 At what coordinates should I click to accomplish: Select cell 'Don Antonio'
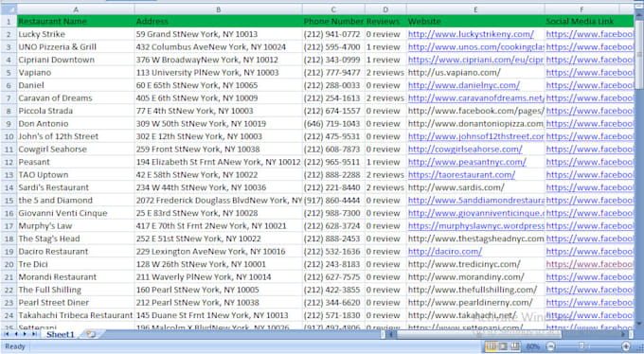pos(76,124)
